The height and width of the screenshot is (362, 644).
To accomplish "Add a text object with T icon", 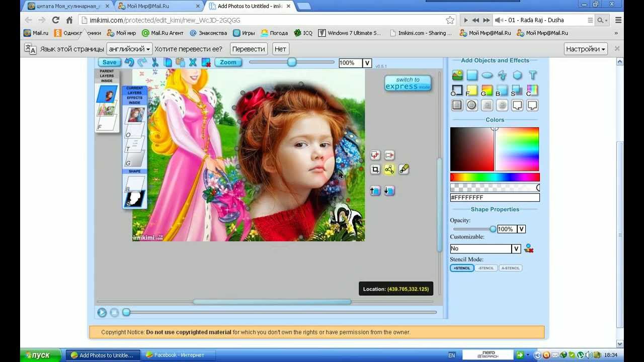I will (x=532, y=75).
